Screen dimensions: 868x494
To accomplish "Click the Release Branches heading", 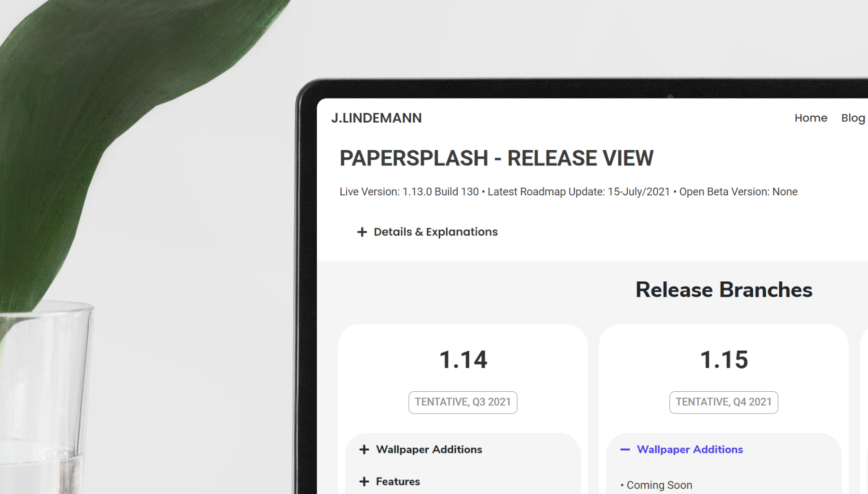I will tap(723, 290).
